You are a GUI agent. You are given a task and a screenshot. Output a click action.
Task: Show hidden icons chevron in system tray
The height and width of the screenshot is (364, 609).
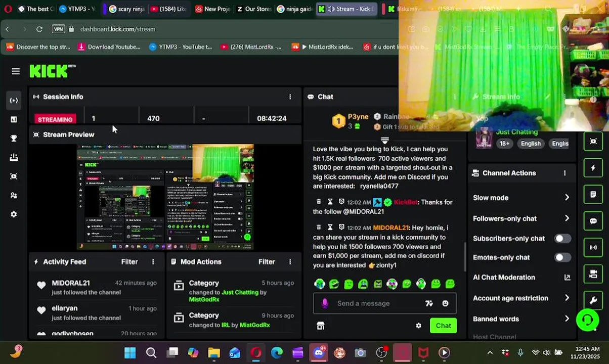[x=490, y=353]
